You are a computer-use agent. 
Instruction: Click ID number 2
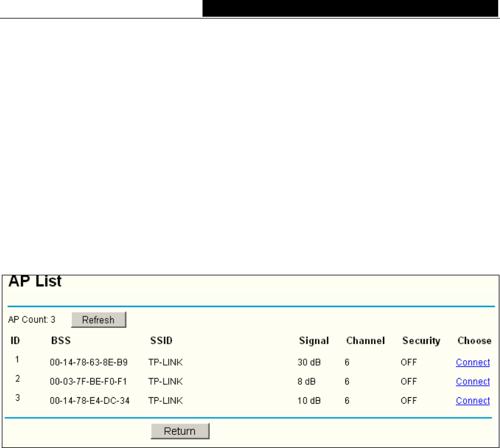(17, 379)
